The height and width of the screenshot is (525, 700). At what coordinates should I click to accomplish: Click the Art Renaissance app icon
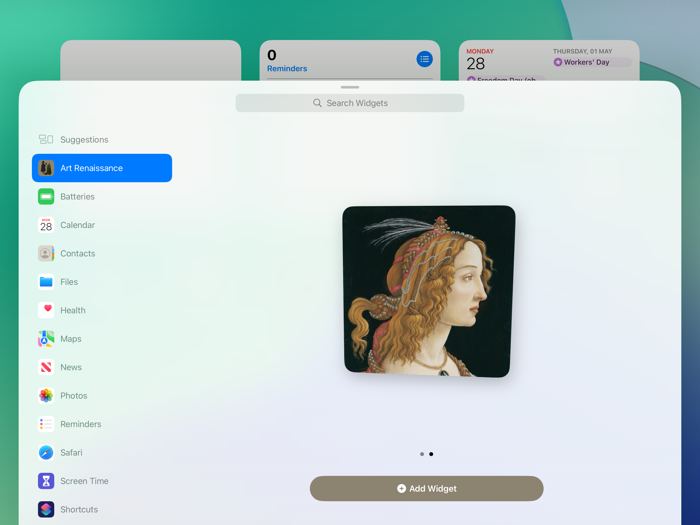pyautogui.click(x=46, y=168)
